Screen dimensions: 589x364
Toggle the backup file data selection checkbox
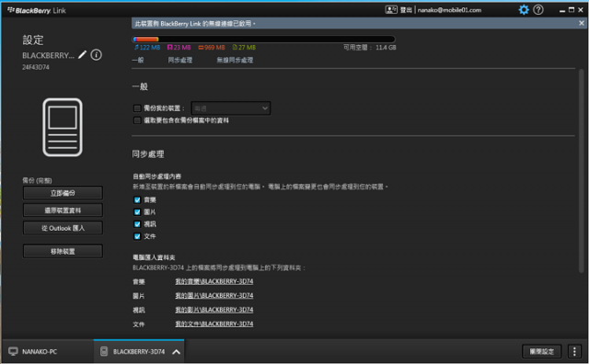point(137,120)
